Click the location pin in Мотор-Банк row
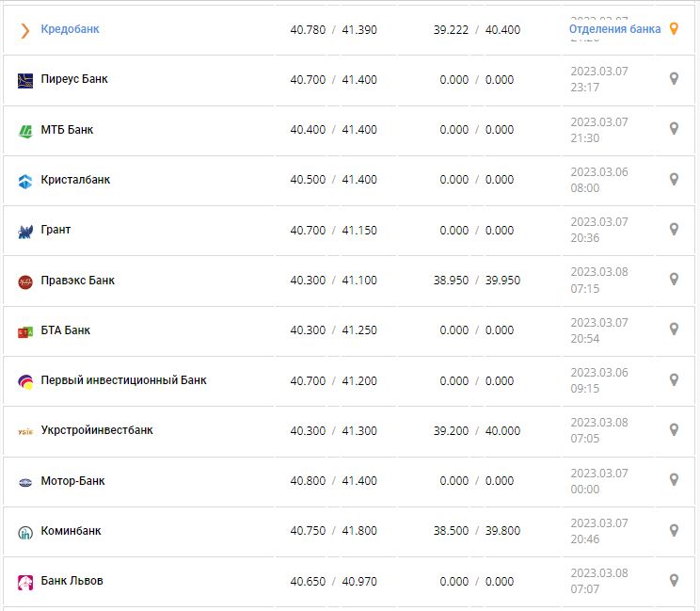This screenshot has height=611, width=700. (x=674, y=480)
